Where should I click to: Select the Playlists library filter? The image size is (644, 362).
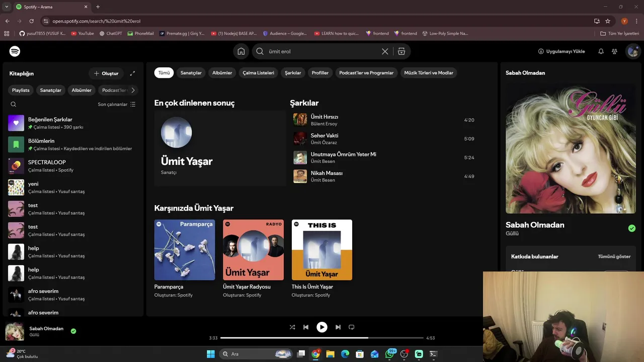tap(21, 90)
